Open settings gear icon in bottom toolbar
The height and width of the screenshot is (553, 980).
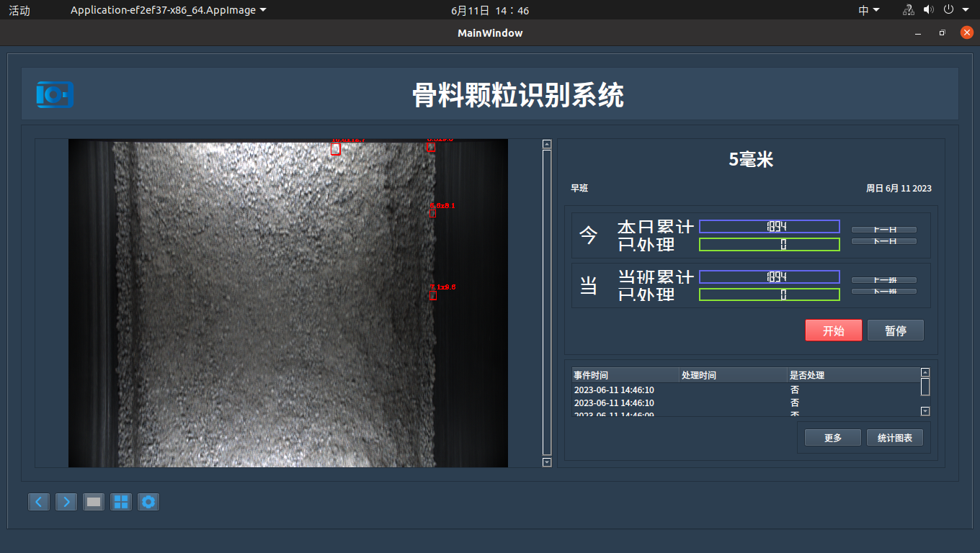pos(148,502)
